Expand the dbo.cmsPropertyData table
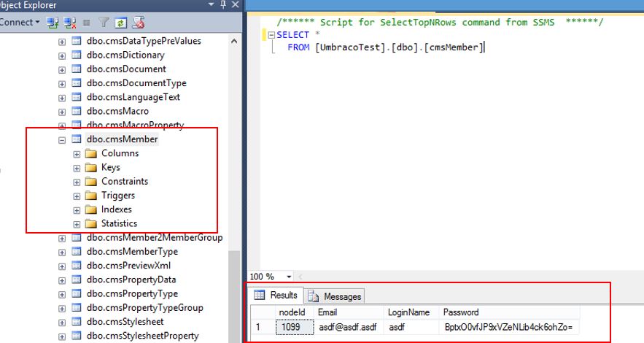Screen dimensions: 644x343 62,280
